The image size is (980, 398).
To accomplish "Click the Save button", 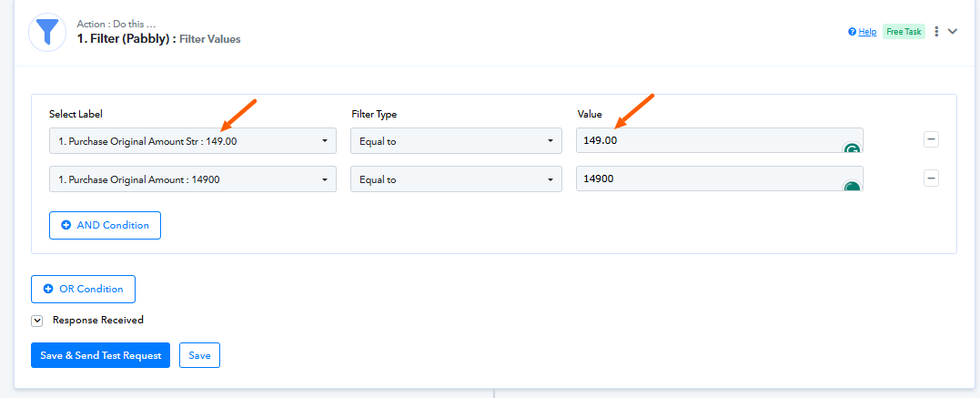I will pyautogui.click(x=199, y=355).
